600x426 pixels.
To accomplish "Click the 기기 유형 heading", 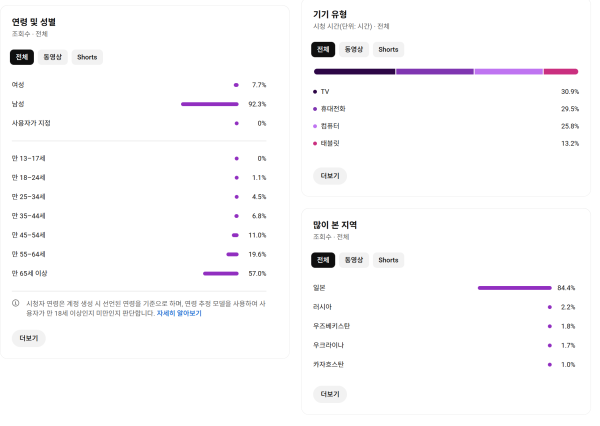I will (330, 15).
